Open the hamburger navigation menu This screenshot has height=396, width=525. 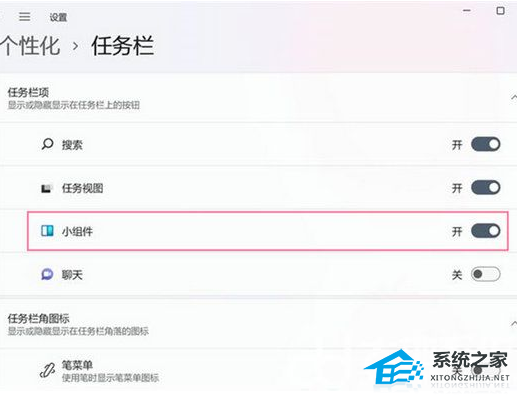point(24,16)
